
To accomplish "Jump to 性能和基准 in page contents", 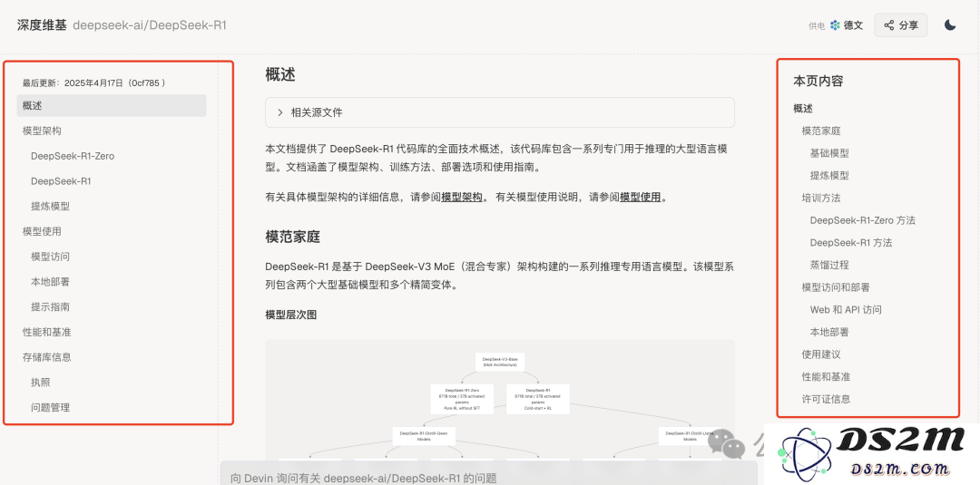I will 827,377.
